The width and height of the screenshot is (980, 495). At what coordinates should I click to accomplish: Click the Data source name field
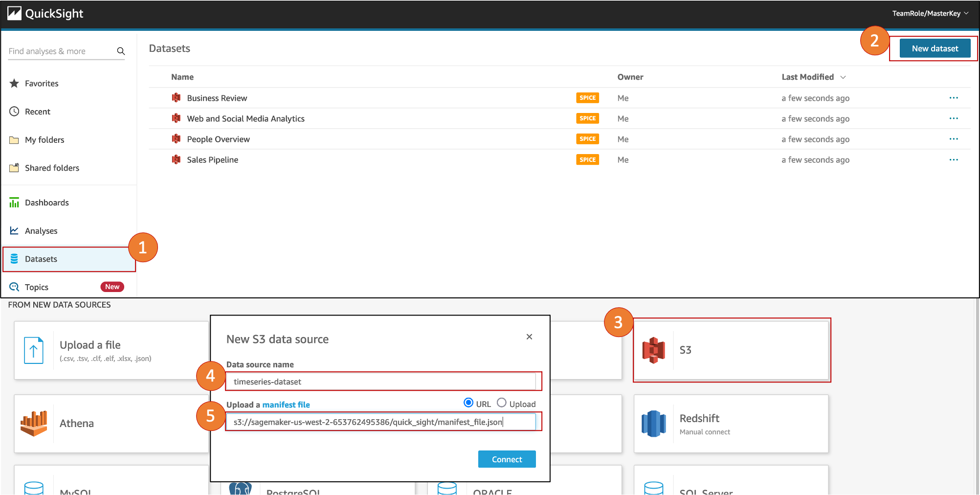pos(381,382)
